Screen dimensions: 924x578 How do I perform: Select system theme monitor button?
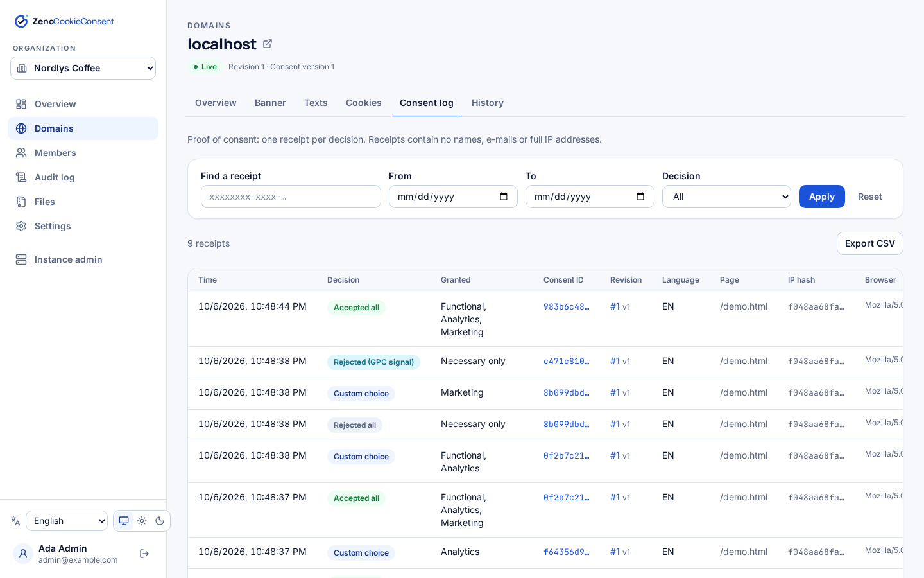pyautogui.click(x=124, y=521)
